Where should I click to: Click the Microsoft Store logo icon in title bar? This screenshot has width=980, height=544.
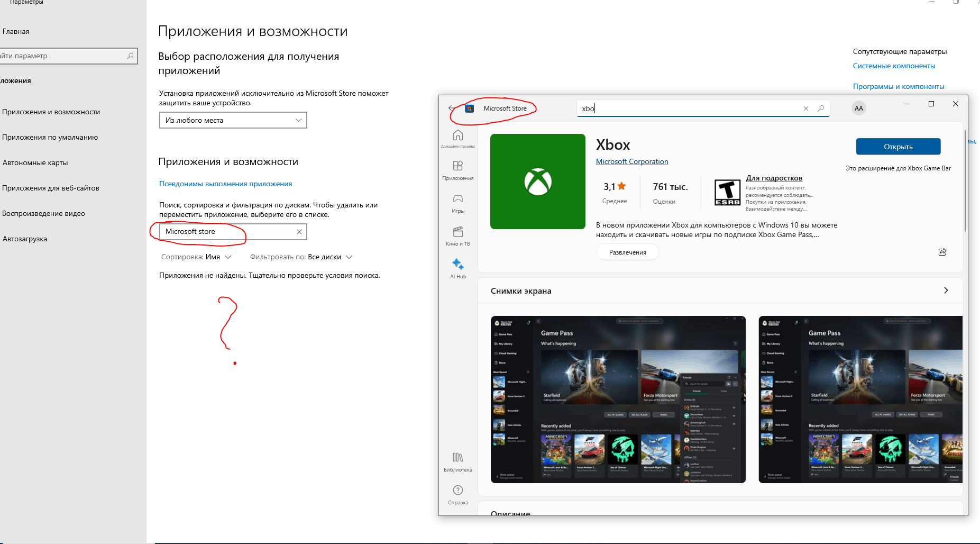[x=469, y=108]
